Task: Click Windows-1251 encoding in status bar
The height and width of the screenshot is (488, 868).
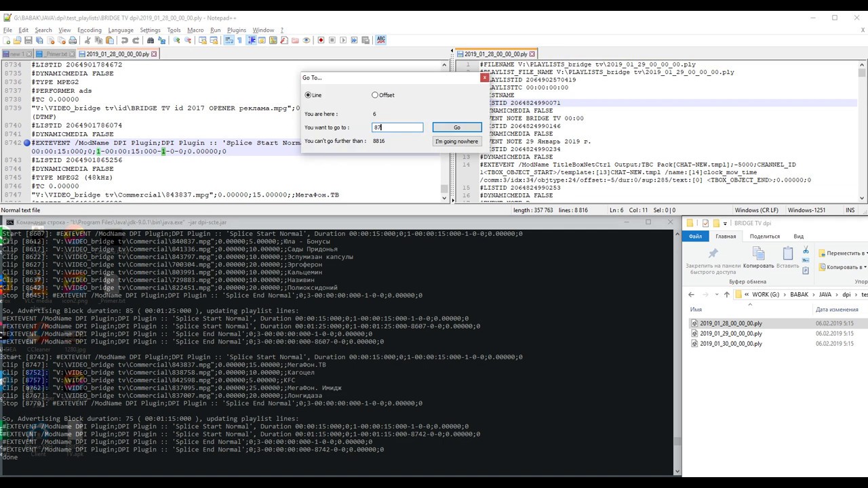Action: point(806,210)
